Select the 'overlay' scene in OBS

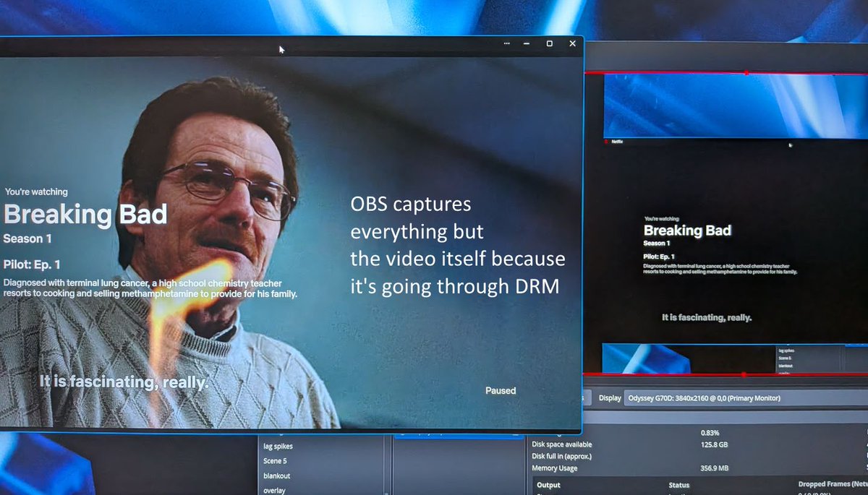click(x=274, y=490)
